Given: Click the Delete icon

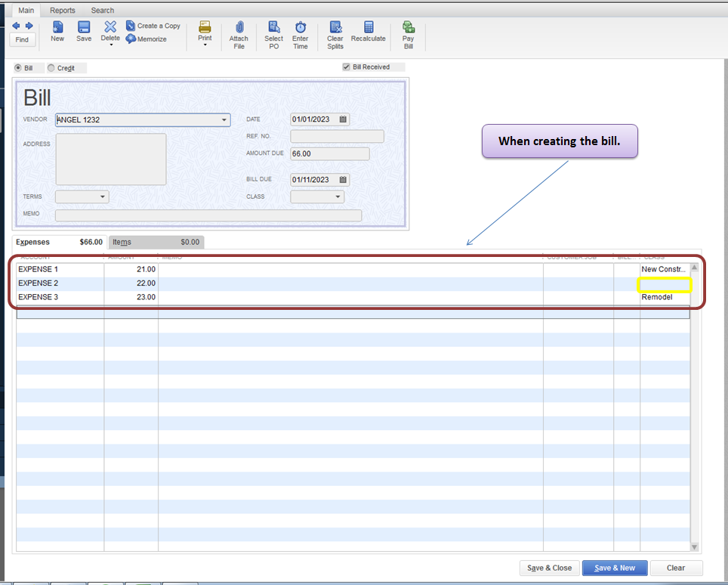Looking at the screenshot, I should click(x=110, y=28).
